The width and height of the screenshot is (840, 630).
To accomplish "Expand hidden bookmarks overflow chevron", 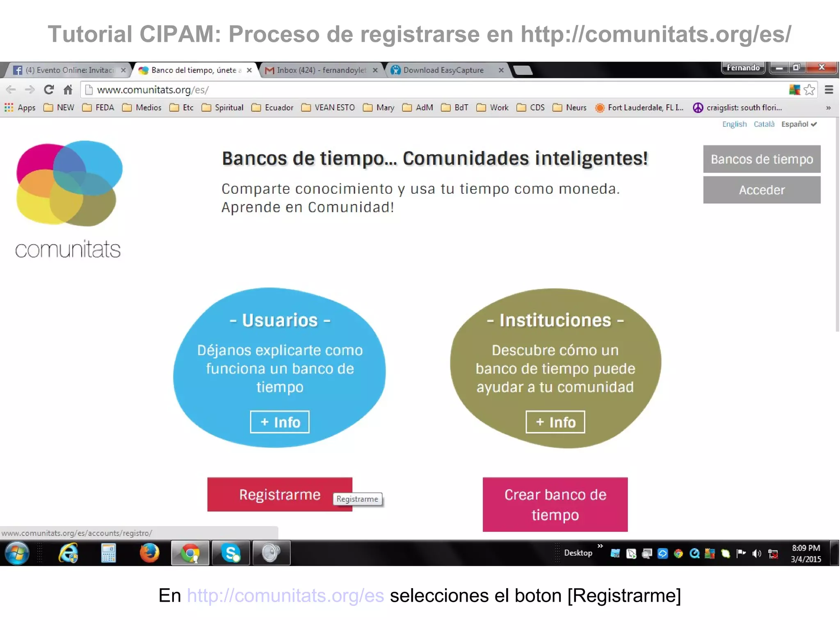I will 828,108.
